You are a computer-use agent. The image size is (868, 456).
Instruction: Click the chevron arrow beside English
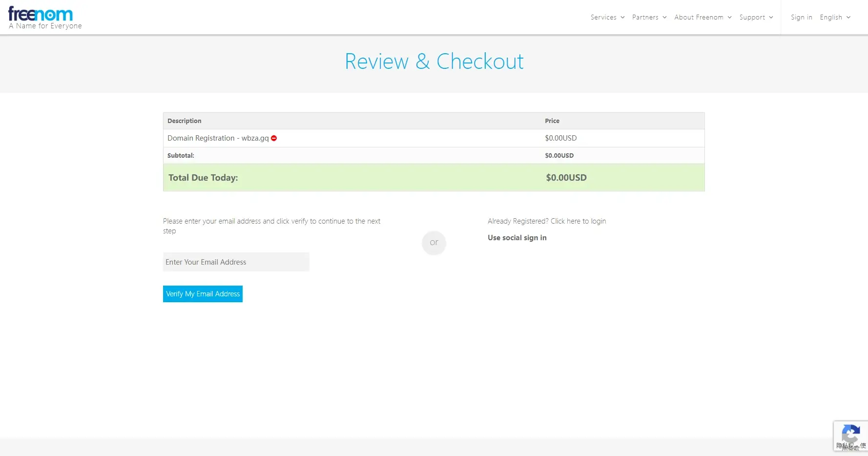tap(848, 18)
